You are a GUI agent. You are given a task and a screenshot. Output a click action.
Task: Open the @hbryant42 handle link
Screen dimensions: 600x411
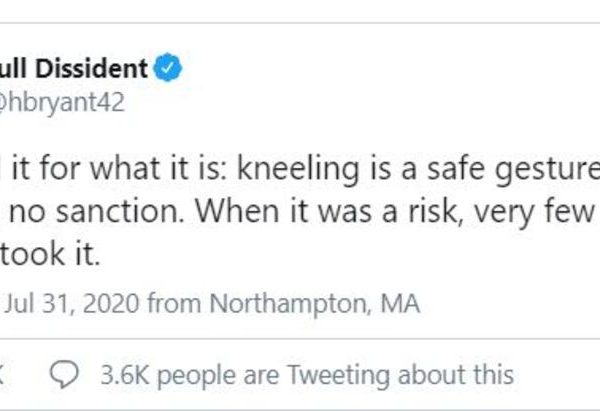coord(62,103)
